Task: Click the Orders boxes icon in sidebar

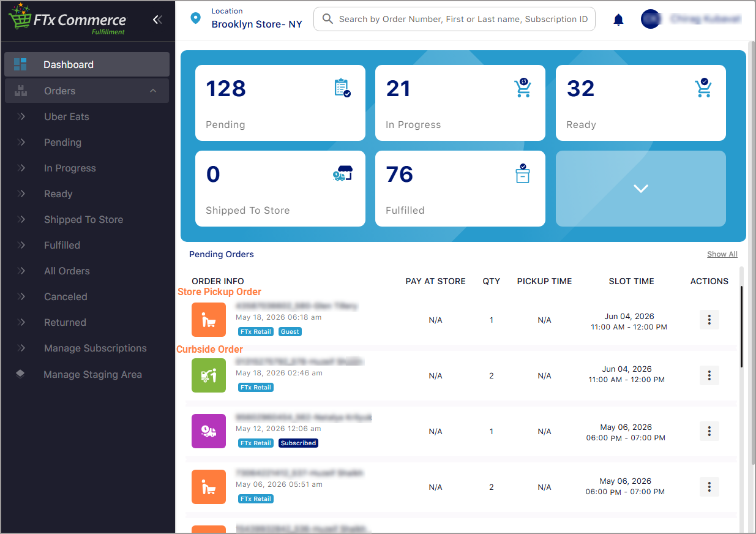Action: click(x=20, y=91)
